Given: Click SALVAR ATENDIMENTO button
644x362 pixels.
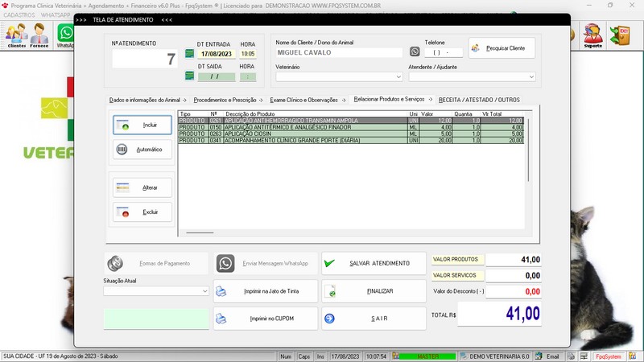Looking at the screenshot, I should pos(374,263).
